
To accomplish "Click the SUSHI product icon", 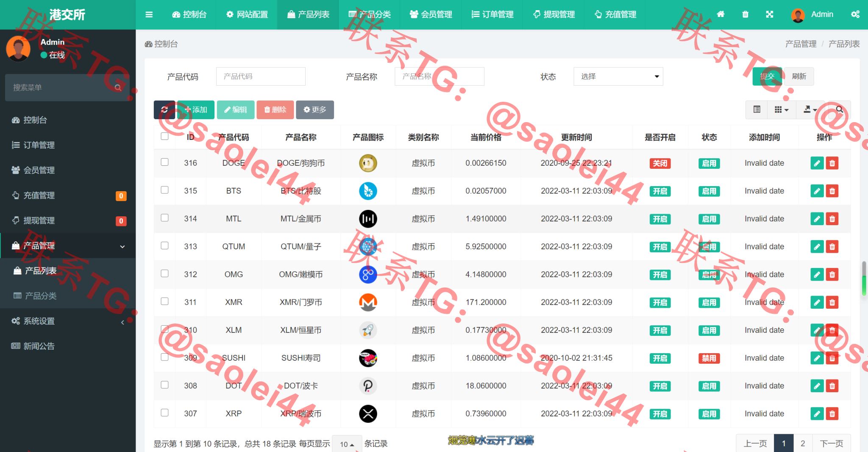I will 368,358.
